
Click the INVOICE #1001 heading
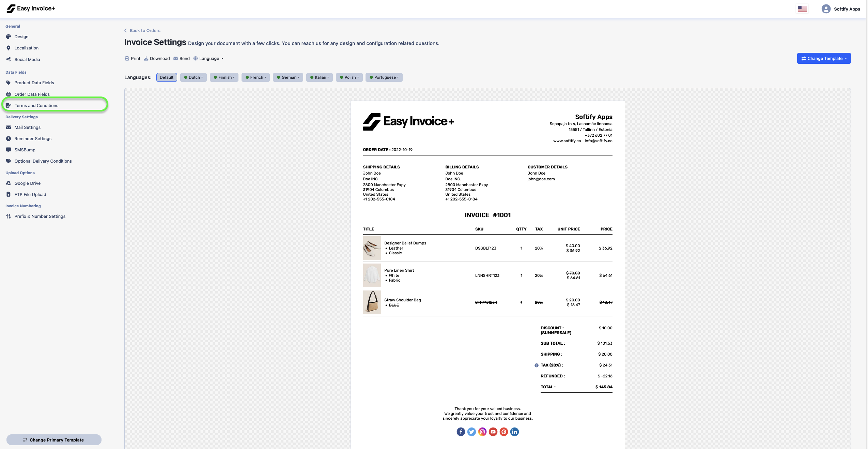coord(487,215)
